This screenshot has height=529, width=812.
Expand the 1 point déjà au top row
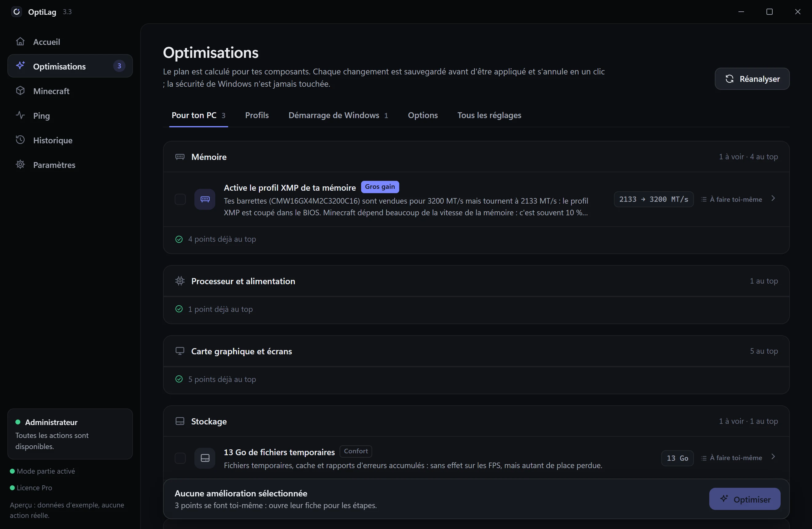pos(476,309)
